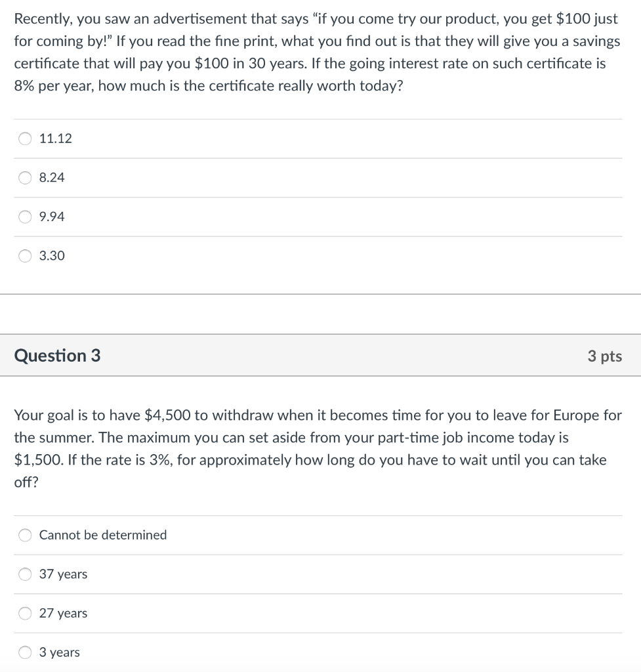The image size is (641, 672).
Task: Pick the 3.30 answer choice
Action: pyautogui.click(x=52, y=256)
